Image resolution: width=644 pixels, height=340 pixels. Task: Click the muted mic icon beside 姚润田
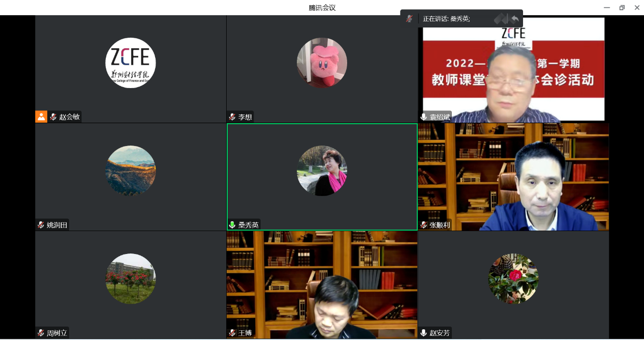pos(41,225)
